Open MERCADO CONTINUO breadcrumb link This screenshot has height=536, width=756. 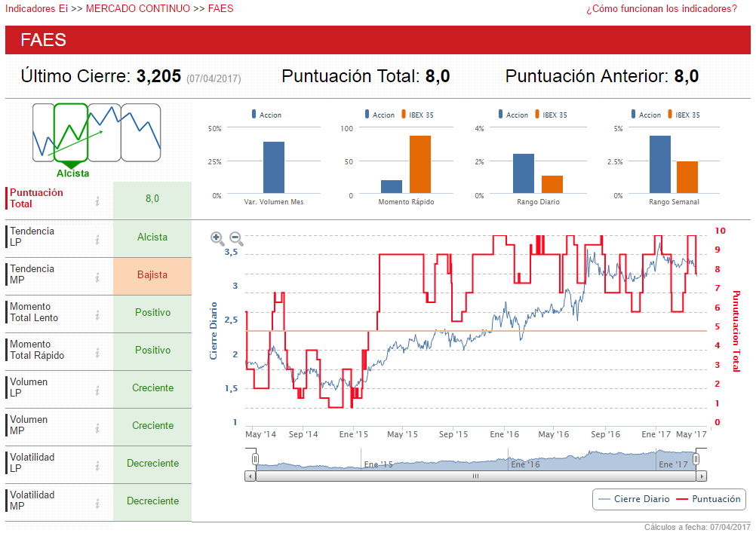(x=138, y=8)
